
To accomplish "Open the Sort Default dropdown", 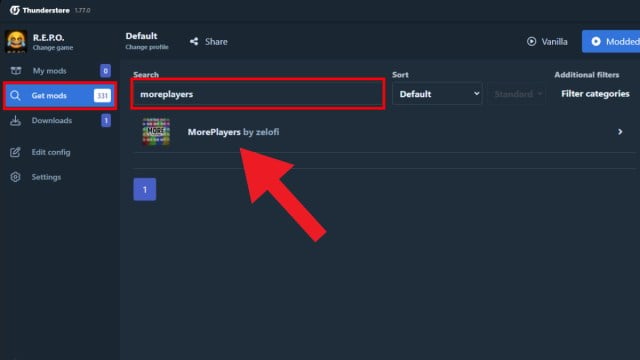I will coord(437,94).
